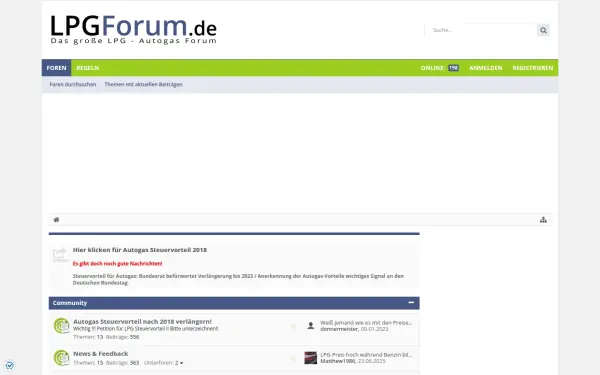Click the shield badge icon at bottom-left corner
This screenshot has width=600, height=375.
(10, 365)
